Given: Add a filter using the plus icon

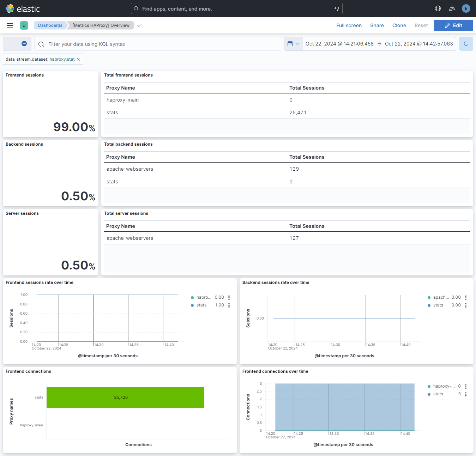Looking at the screenshot, I should (x=24, y=43).
